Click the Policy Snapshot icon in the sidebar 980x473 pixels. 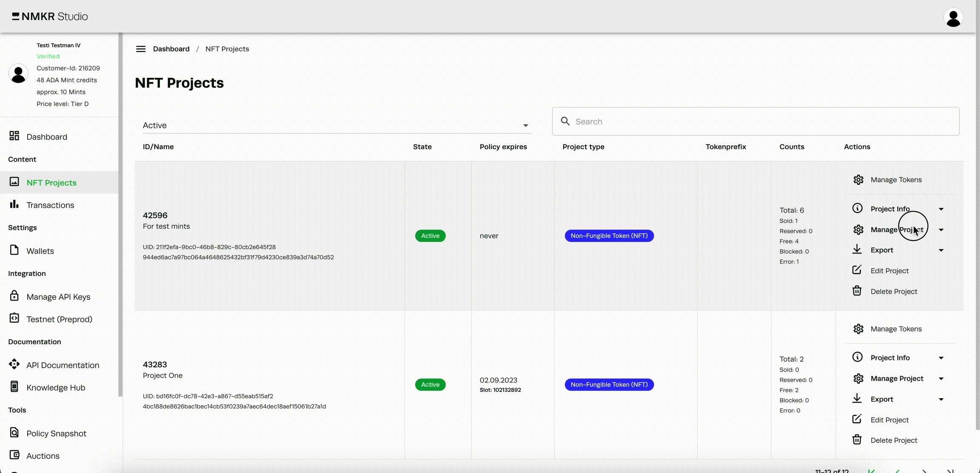14,433
